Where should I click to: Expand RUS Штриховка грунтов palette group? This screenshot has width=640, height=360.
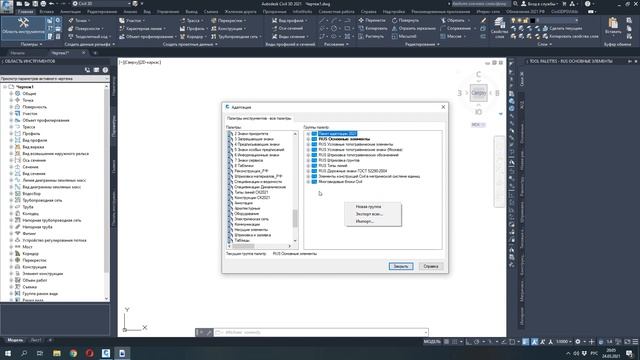click(309, 160)
